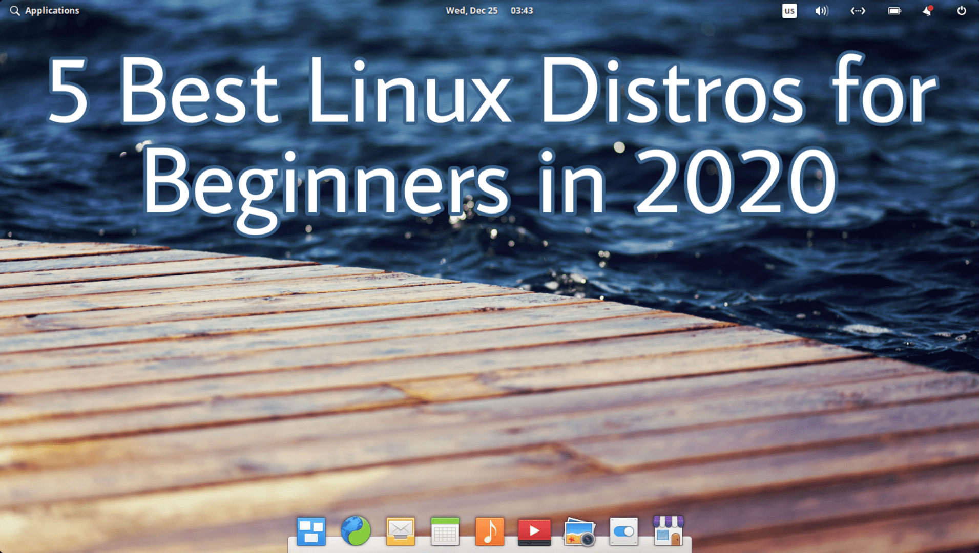Open the session power menu

961,10
